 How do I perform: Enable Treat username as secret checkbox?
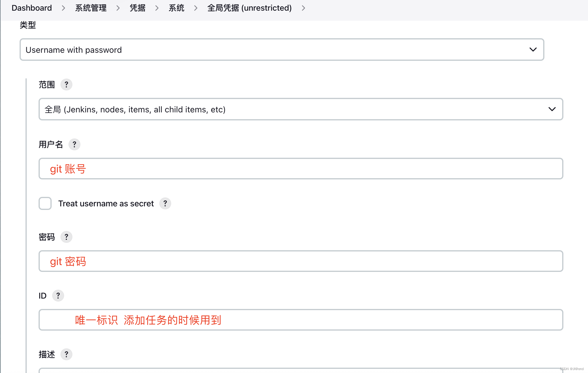tap(45, 203)
